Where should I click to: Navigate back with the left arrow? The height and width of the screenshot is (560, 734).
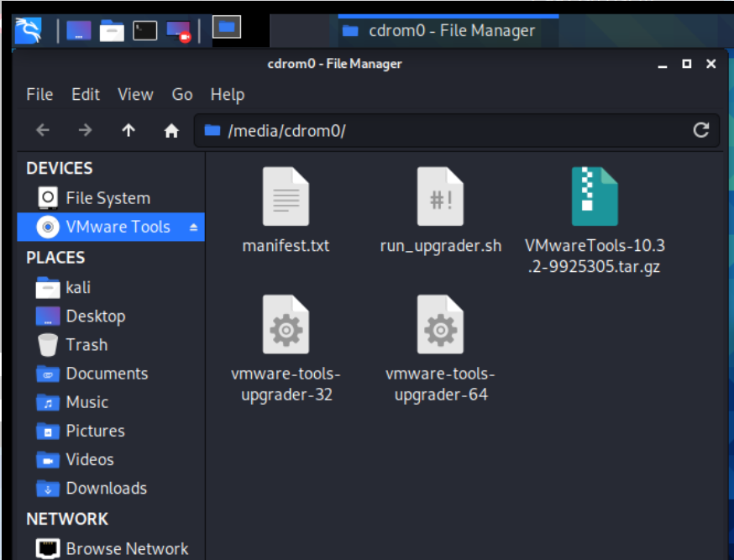coord(43,131)
